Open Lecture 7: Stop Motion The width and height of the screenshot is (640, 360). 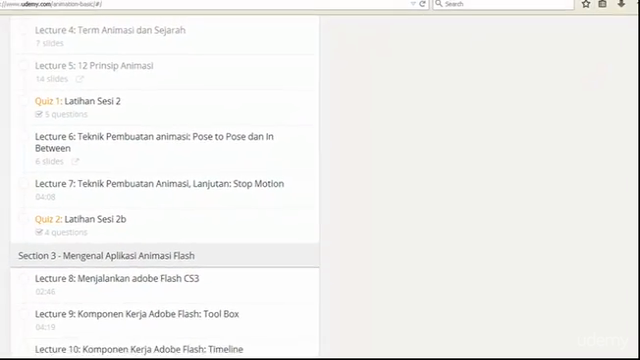point(159,184)
